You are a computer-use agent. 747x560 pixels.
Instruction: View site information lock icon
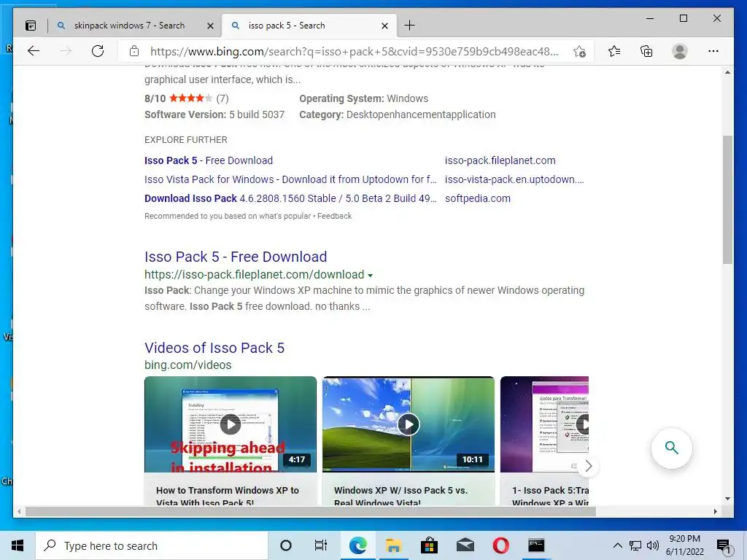[x=134, y=51]
